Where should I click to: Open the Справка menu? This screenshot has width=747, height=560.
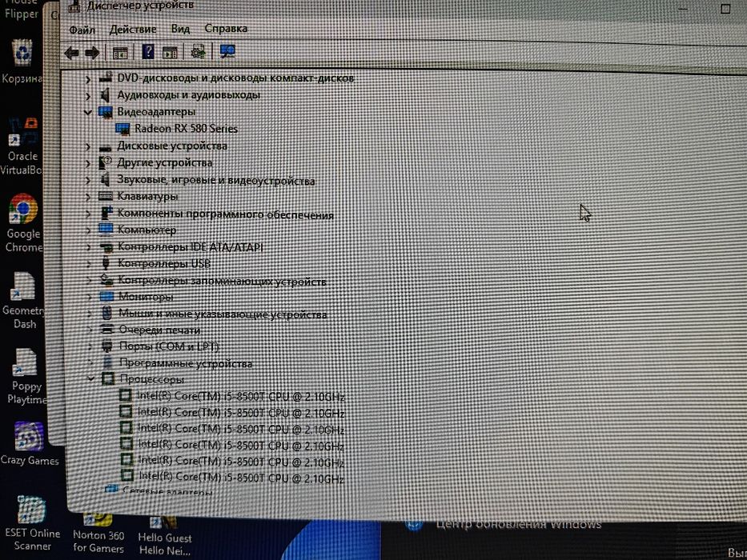pyautogui.click(x=226, y=29)
